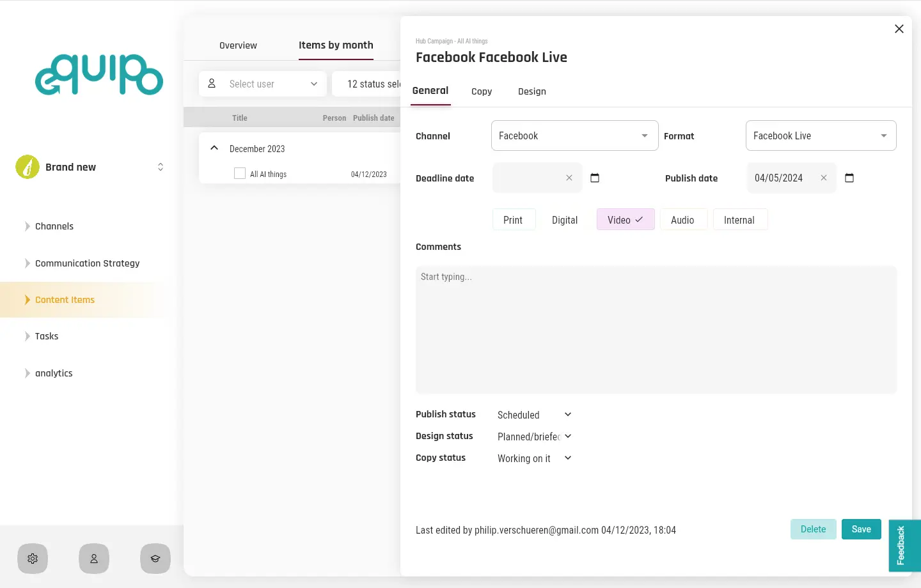Change Copy status from Working on it
921x588 pixels.
coord(535,458)
